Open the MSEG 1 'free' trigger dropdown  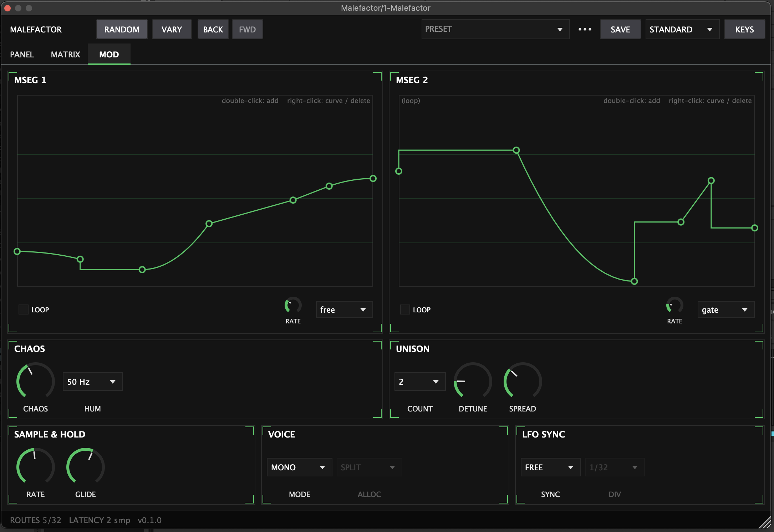pyautogui.click(x=344, y=310)
